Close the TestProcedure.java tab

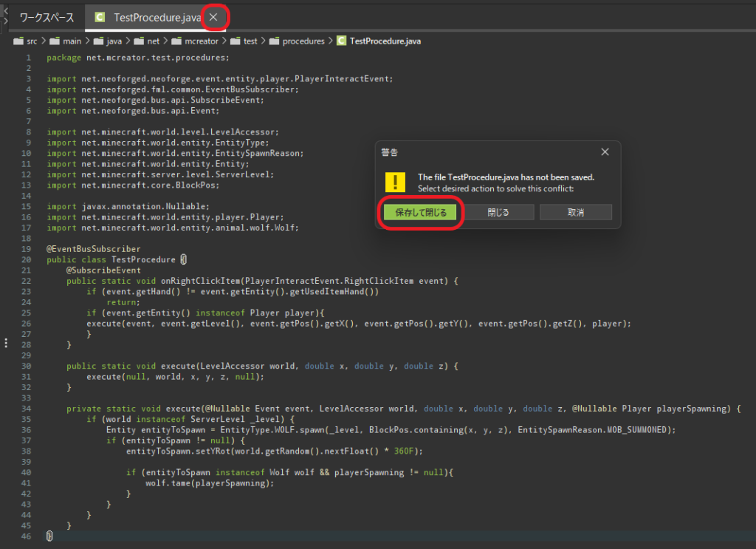(213, 17)
